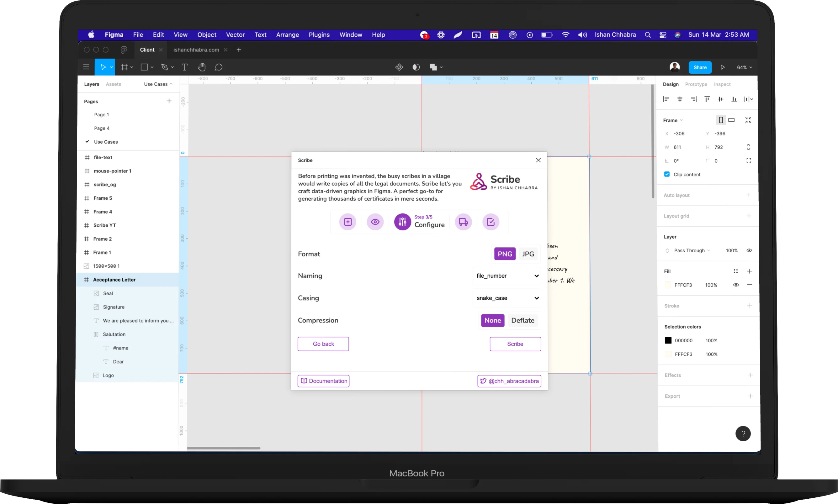Toggle layer visibility eye in Layer section
838x504 pixels.
[x=749, y=250]
